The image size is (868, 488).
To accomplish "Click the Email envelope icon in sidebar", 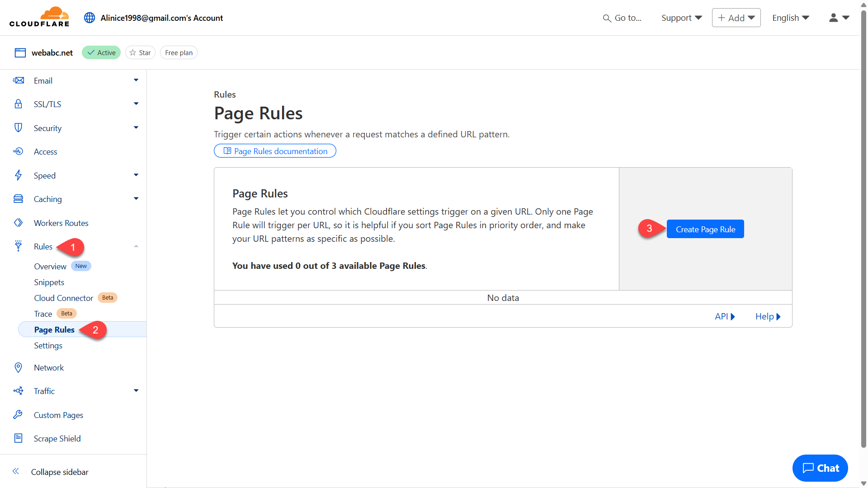I will (x=19, y=80).
